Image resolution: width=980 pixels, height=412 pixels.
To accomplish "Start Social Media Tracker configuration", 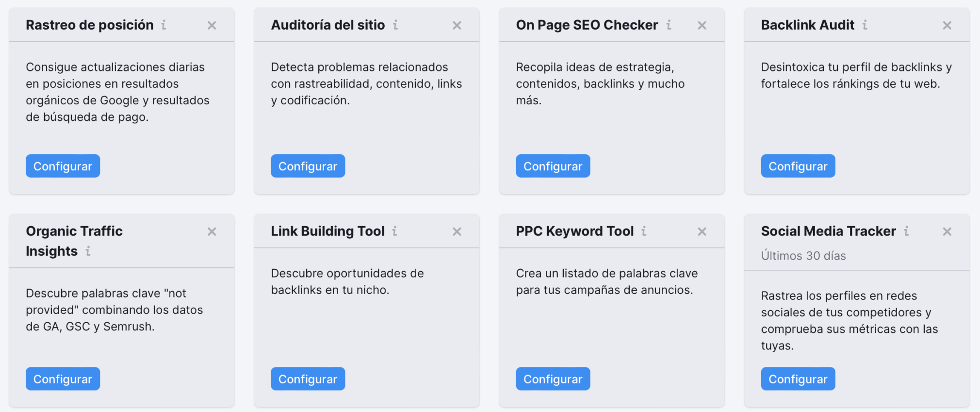I will click(x=798, y=379).
